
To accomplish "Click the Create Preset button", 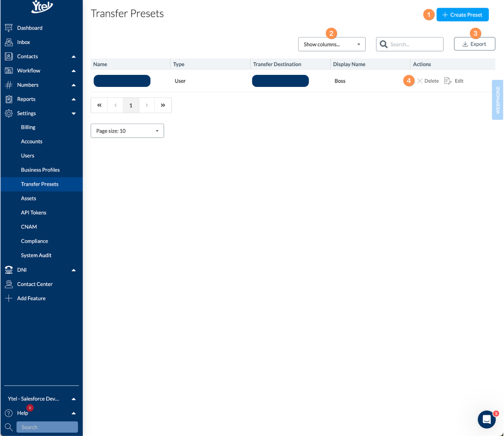I will (x=462, y=15).
